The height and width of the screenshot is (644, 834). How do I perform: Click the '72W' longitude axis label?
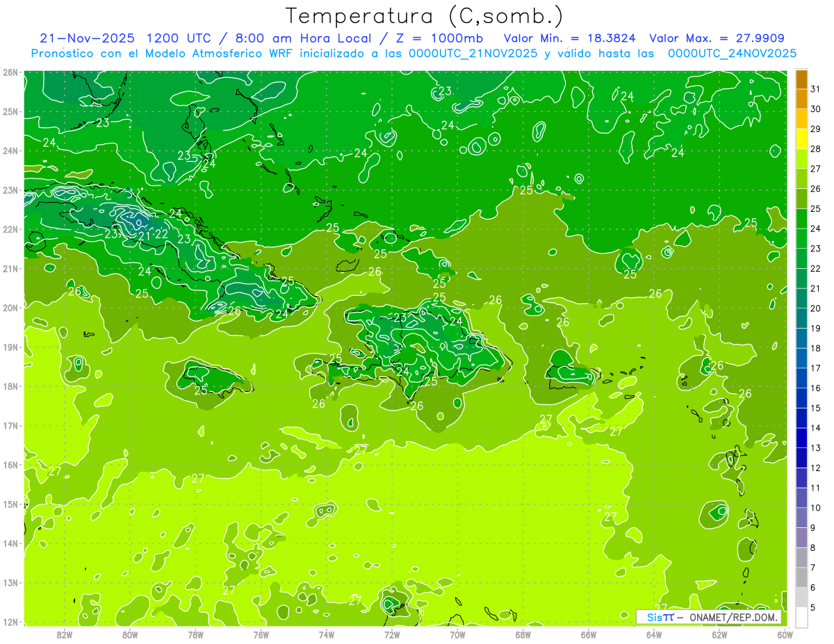(392, 634)
